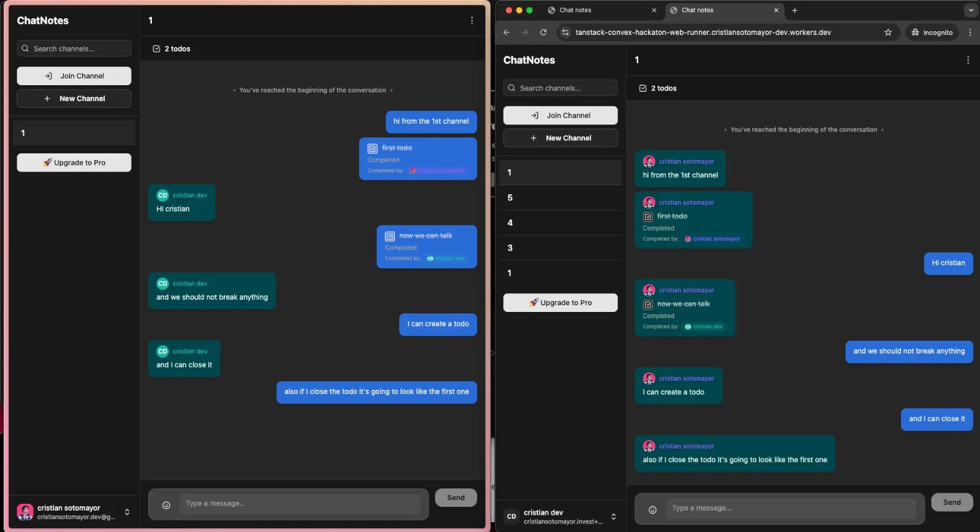
Task: View site information icon in address bar
Action: pyautogui.click(x=565, y=32)
